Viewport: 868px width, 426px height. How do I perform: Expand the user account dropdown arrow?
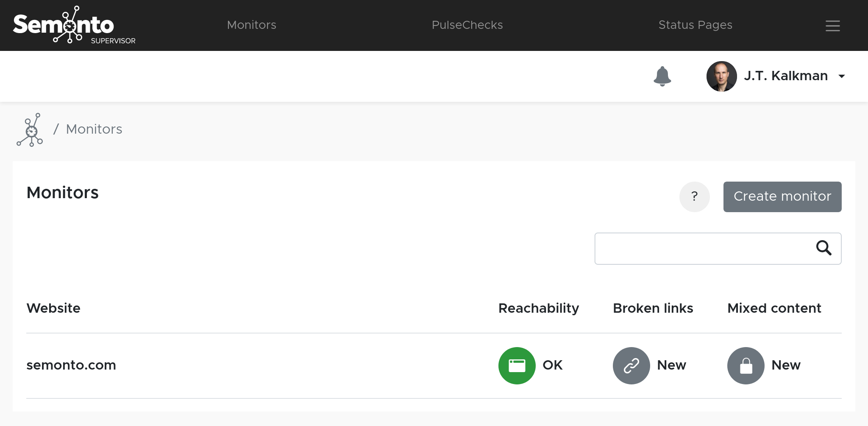(x=842, y=76)
